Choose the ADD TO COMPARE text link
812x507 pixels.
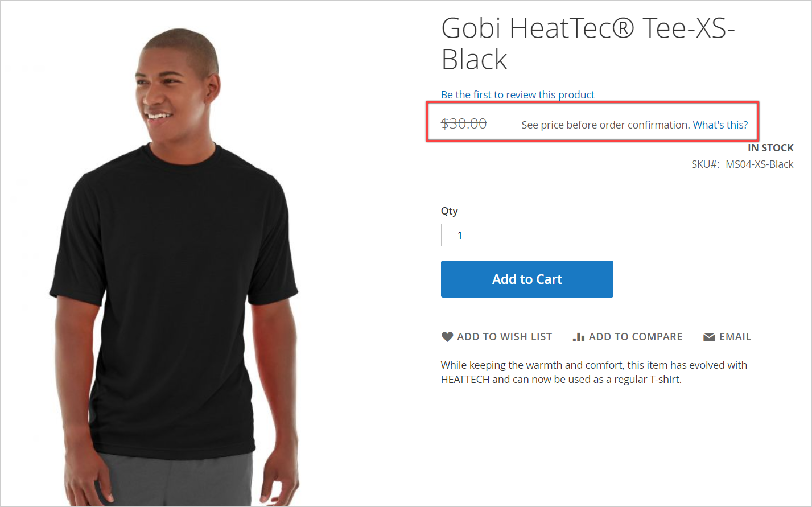click(x=635, y=337)
